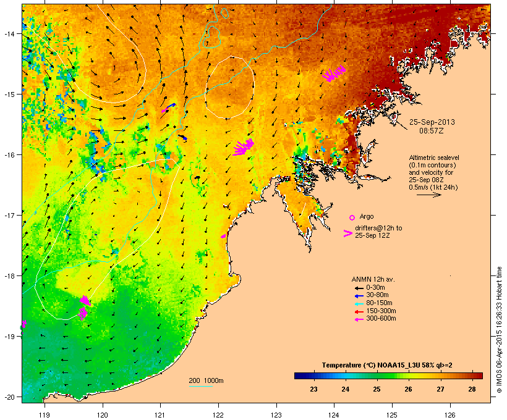Click the 0.5m/s (1kt 24h) label
Screen dimensions: 507x420
click(433, 187)
